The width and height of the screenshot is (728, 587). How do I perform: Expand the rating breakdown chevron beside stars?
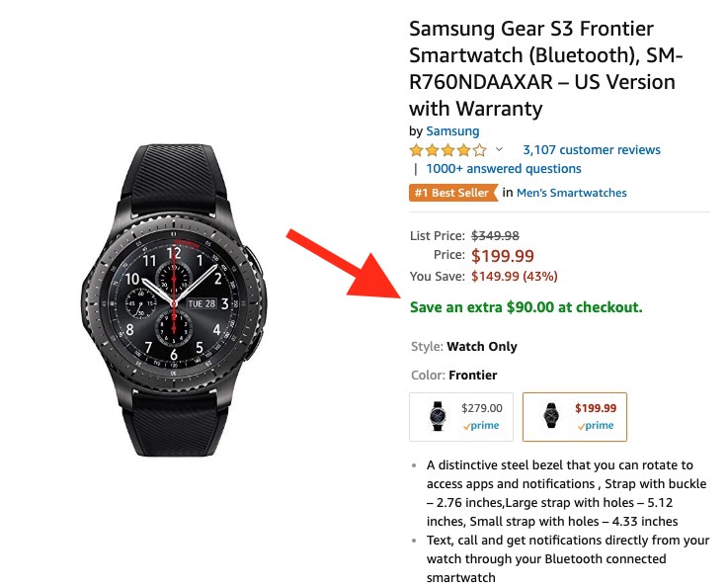click(499, 150)
